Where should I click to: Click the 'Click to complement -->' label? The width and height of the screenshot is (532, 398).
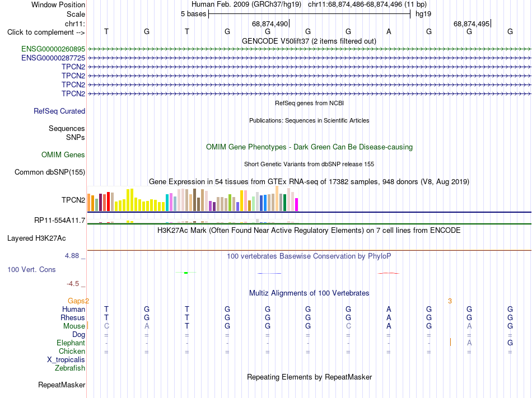pyautogui.click(x=46, y=32)
